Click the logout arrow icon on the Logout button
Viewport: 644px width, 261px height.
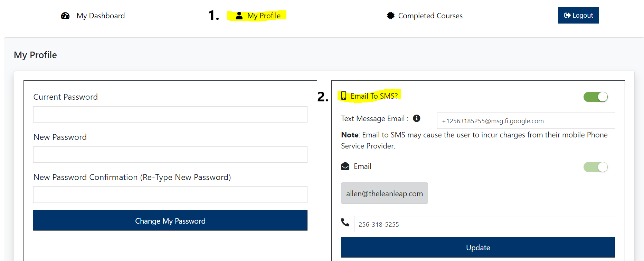(568, 15)
